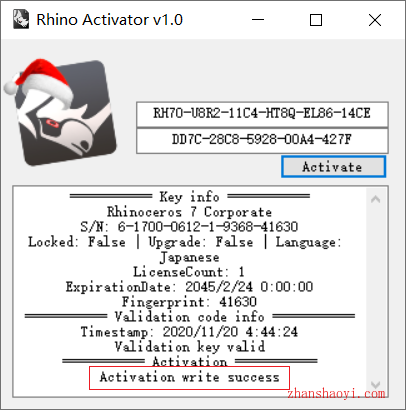Click the Activate button

(x=333, y=167)
